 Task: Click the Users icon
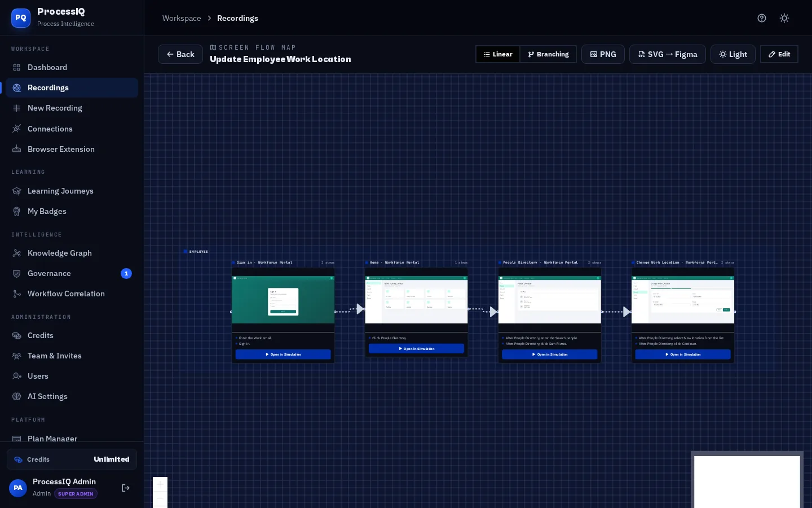pyautogui.click(x=17, y=376)
